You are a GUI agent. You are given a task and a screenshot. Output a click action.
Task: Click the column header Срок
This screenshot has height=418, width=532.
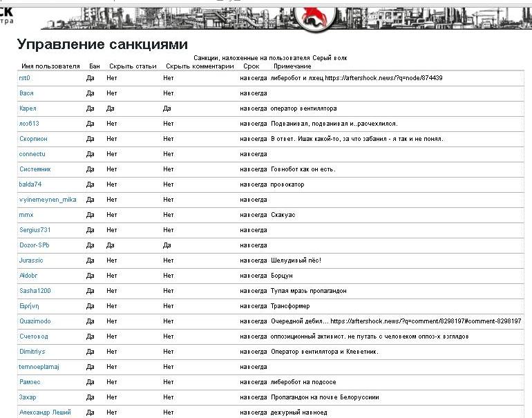click(251, 66)
